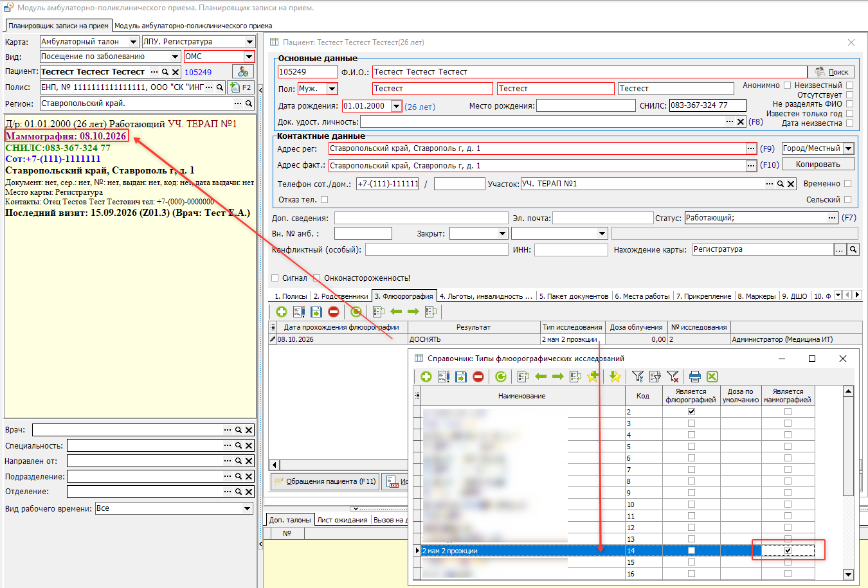Open Обращения пациента (F11)
Screen dimensions: 868x588
coord(325,481)
